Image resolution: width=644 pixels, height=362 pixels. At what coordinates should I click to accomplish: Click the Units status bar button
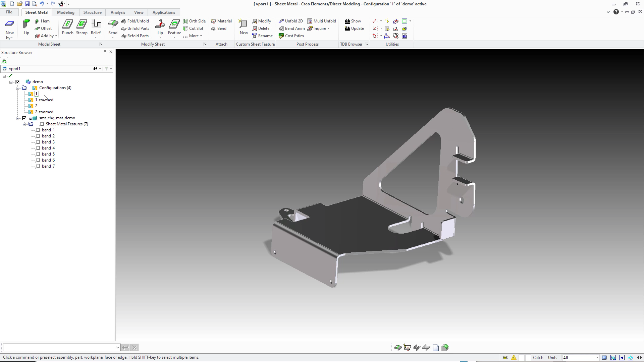pos(552,358)
